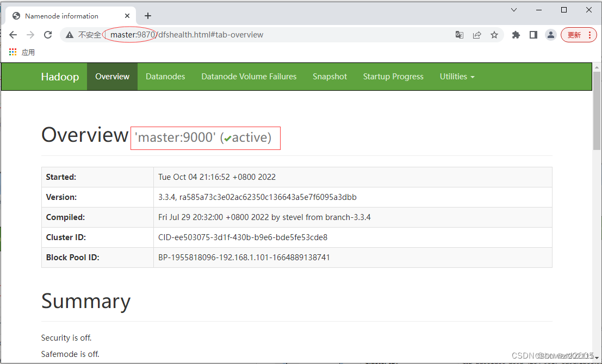Click the Overview page heading
Viewport: 602px width, 364px height.
pyautogui.click(x=85, y=135)
